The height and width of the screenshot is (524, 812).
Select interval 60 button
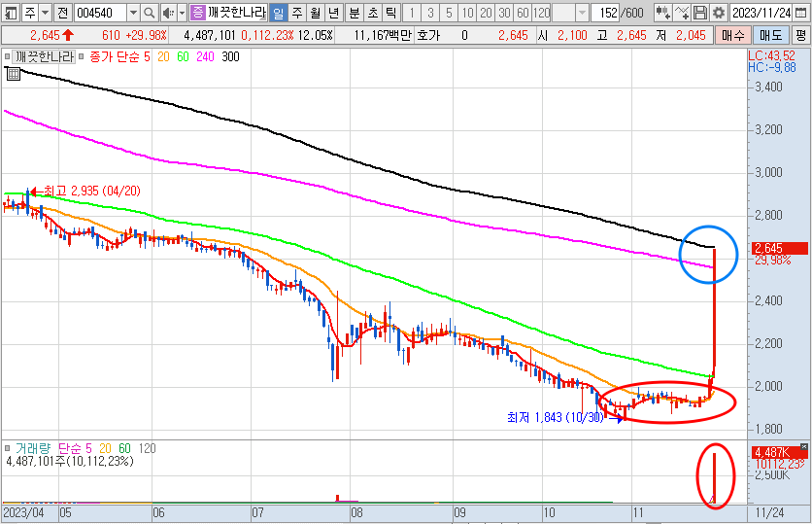[523, 13]
